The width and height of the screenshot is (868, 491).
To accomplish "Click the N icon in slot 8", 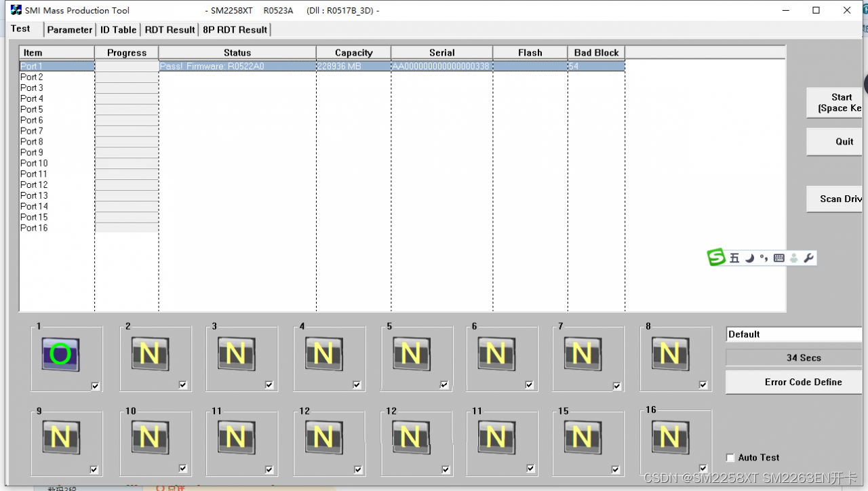I will point(670,354).
